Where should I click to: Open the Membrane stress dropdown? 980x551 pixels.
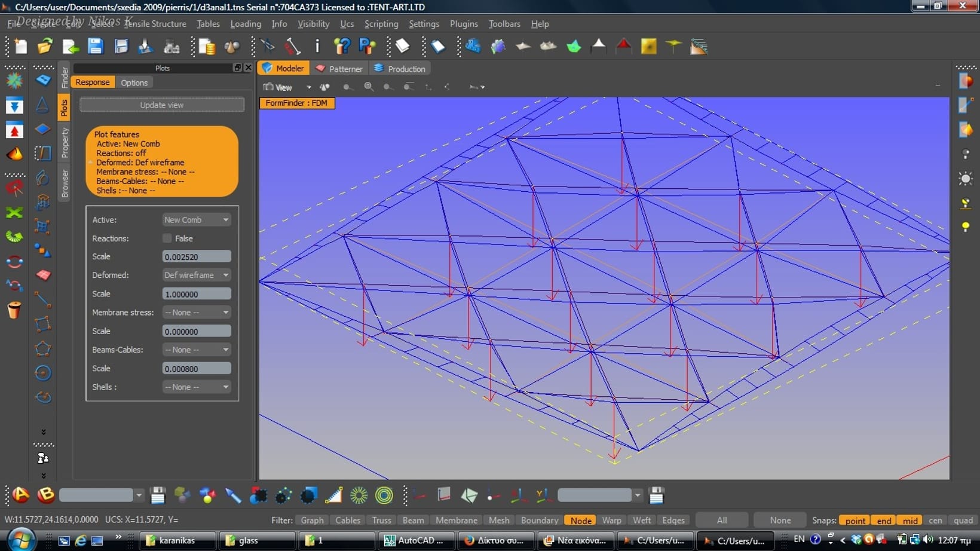coord(196,312)
